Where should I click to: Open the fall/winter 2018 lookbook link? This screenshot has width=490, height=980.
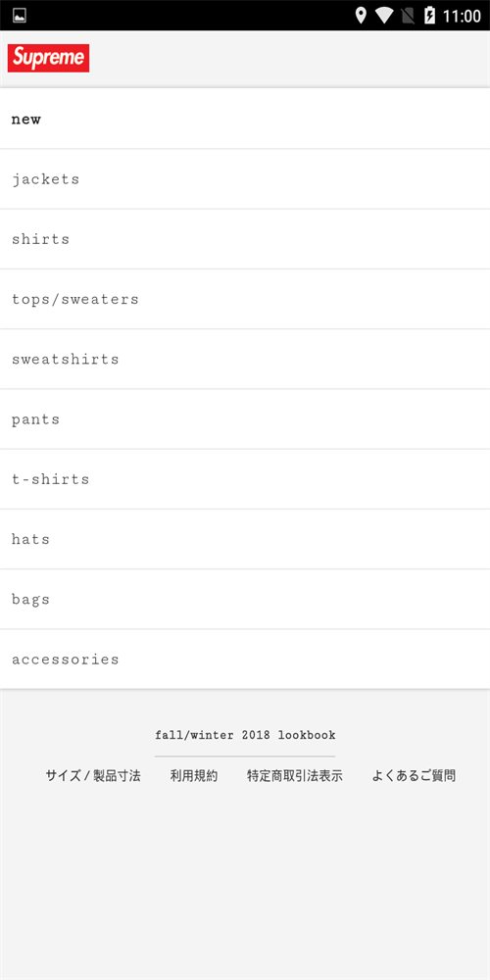(x=245, y=735)
